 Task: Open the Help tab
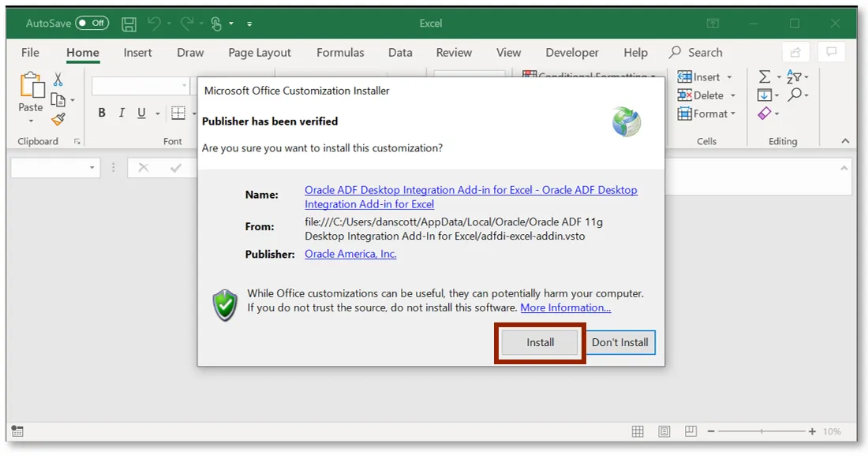(x=635, y=53)
